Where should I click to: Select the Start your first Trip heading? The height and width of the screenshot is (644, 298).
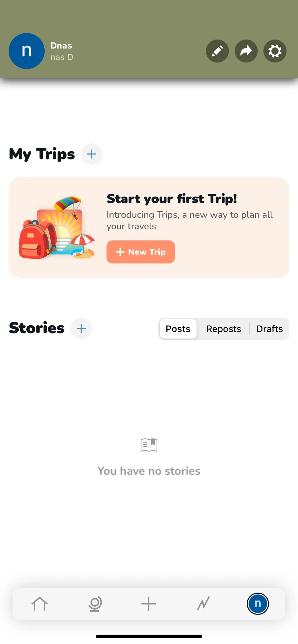tap(172, 199)
